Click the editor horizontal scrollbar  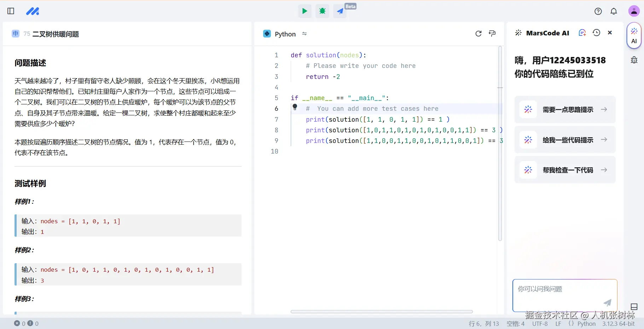point(382,312)
